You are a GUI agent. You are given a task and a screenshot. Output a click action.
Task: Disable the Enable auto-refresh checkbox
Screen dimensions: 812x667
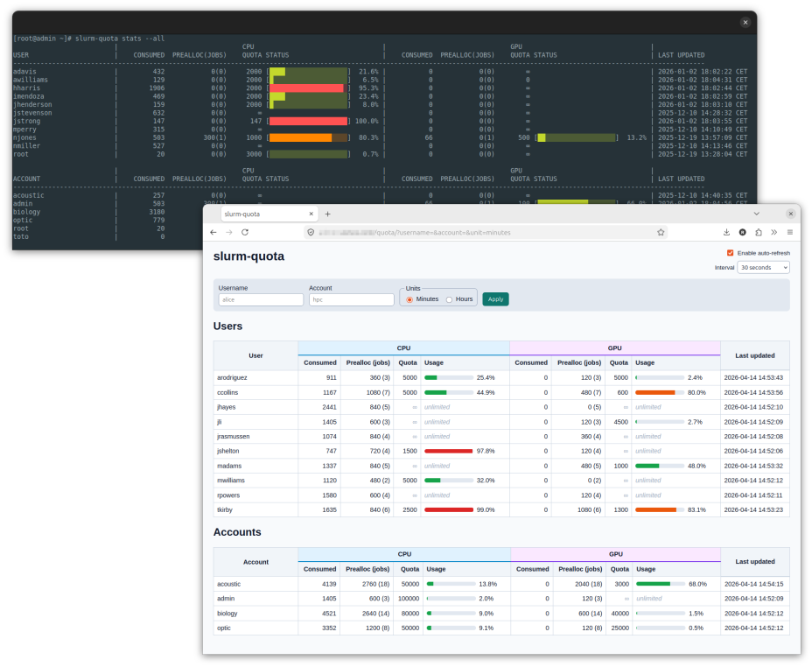732,253
